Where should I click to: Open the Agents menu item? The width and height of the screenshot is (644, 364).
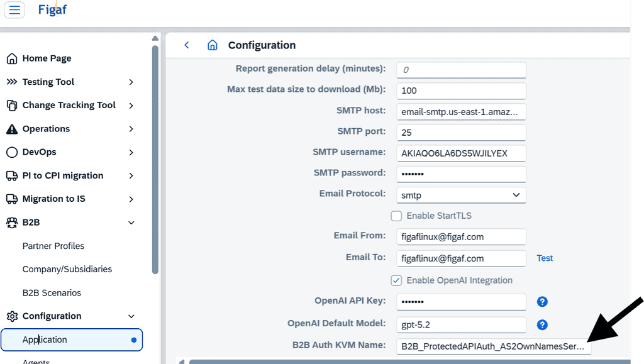point(36,361)
